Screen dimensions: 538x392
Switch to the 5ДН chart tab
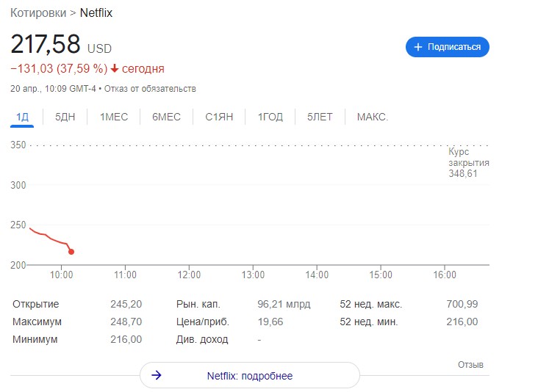65,117
